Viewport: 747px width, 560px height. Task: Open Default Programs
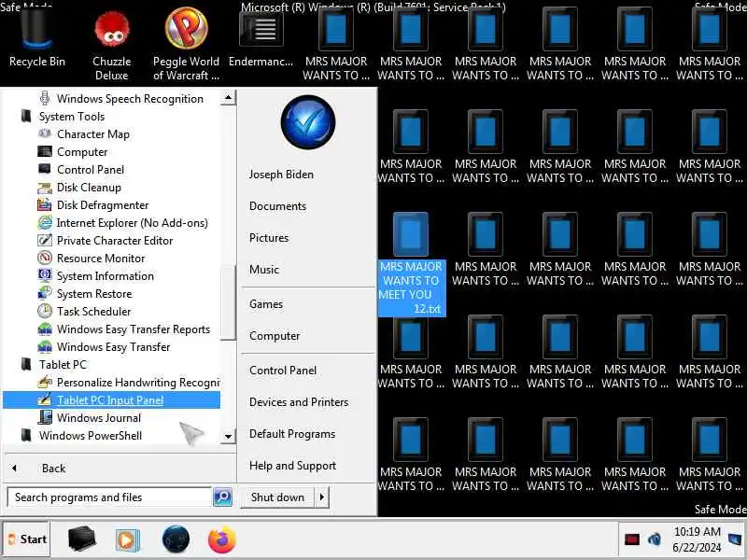[x=292, y=434]
